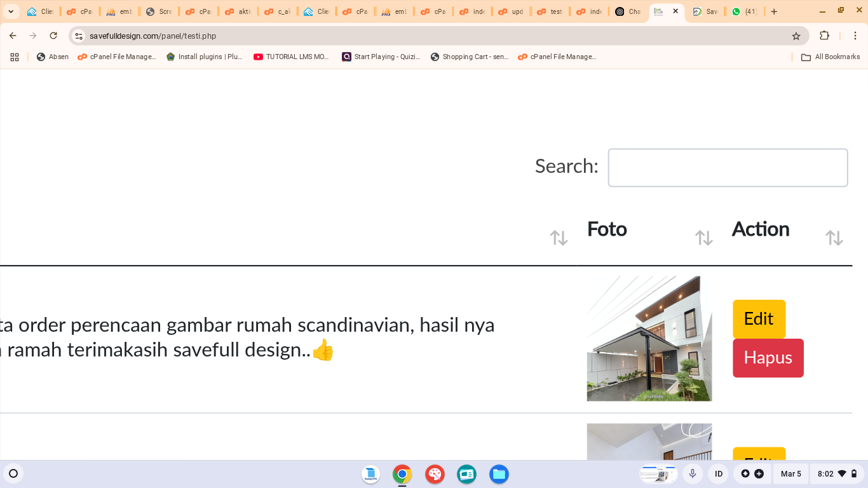View site information icon in address bar
The image size is (868, 488).
(x=79, y=36)
